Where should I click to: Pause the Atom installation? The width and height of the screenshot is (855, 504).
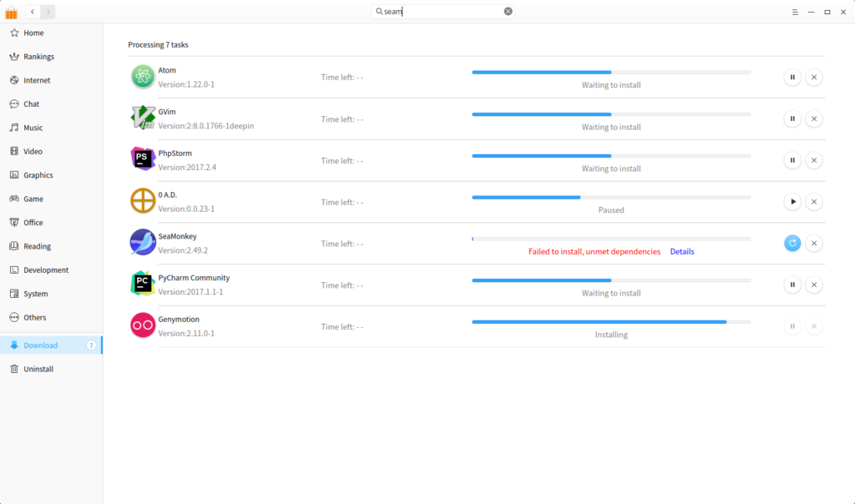(792, 76)
